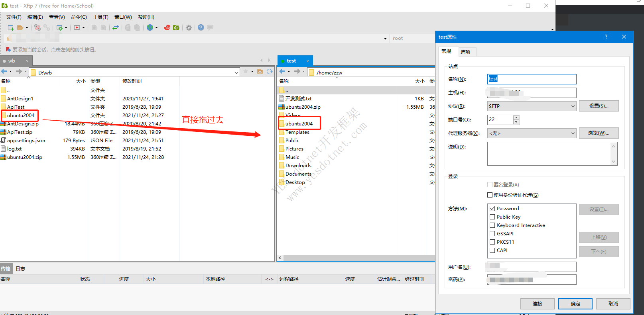Switch to the 日志 log tab
Image resolution: width=644 pixels, height=315 pixels.
[x=20, y=269]
